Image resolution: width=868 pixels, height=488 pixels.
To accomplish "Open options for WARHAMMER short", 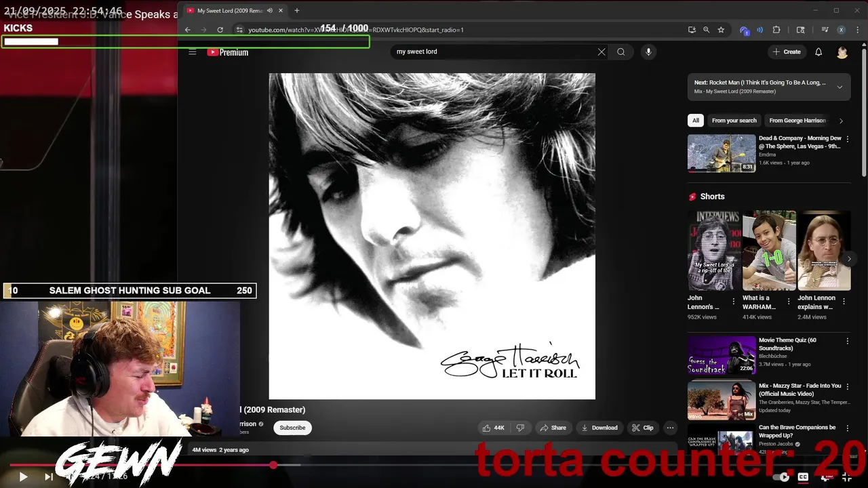I will pyautogui.click(x=788, y=302).
